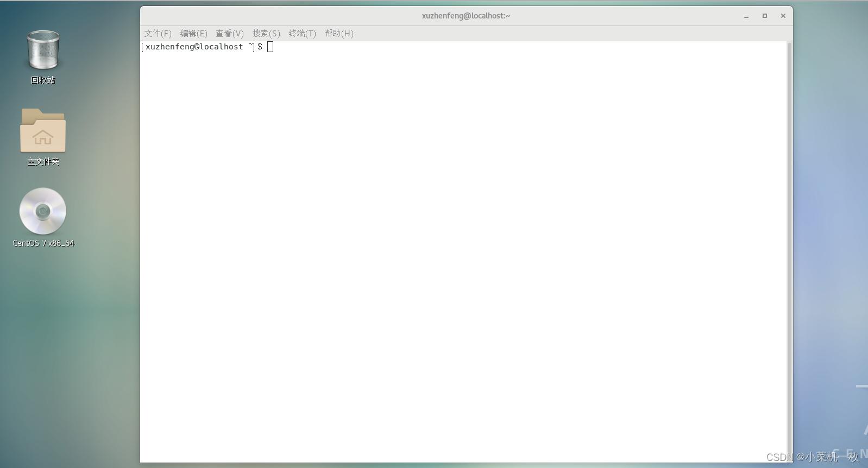Viewport: 868px width, 468px height.
Task: Click the 回收站 label text
Action: click(x=43, y=80)
